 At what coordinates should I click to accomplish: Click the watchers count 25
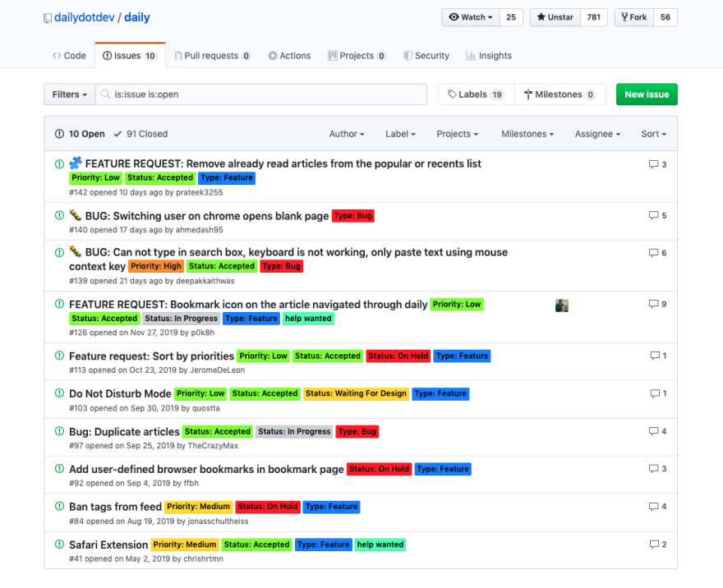click(511, 17)
